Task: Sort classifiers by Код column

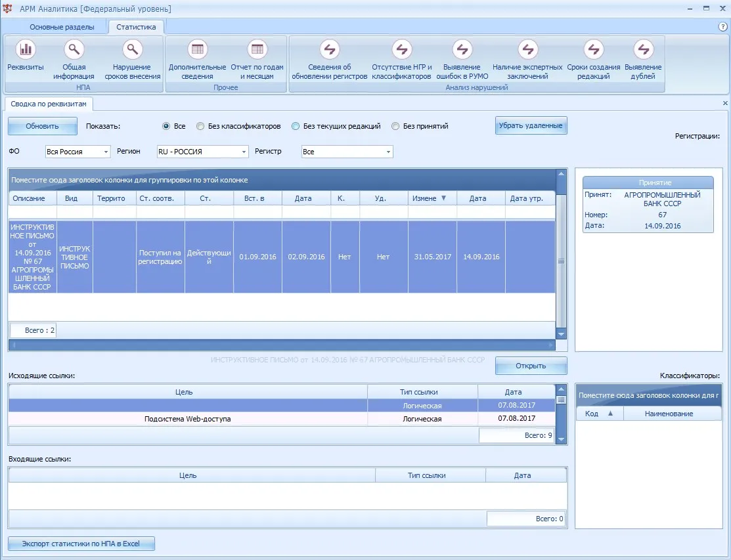Action: coord(600,413)
